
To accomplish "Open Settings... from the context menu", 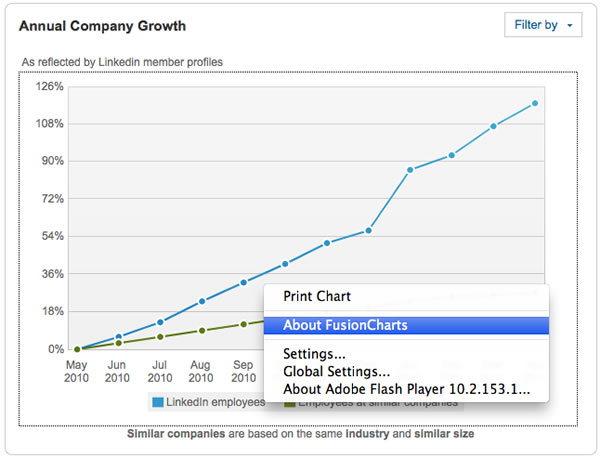I will [x=314, y=354].
